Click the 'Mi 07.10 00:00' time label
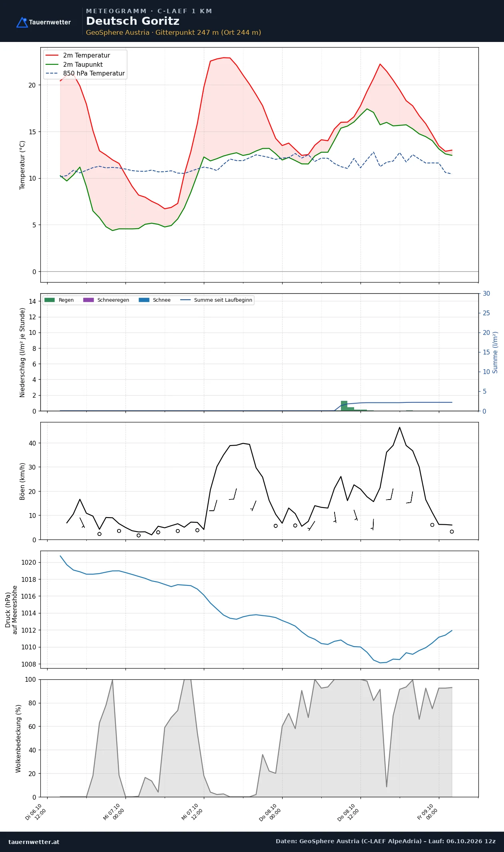Viewport: 504px width, 852px height. point(114,812)
